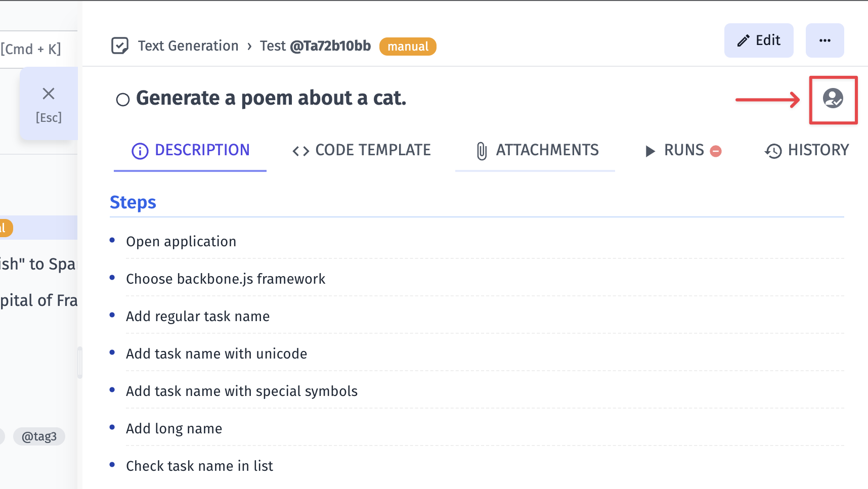Click the test ID @Ta72b10bb

(330, 46)
